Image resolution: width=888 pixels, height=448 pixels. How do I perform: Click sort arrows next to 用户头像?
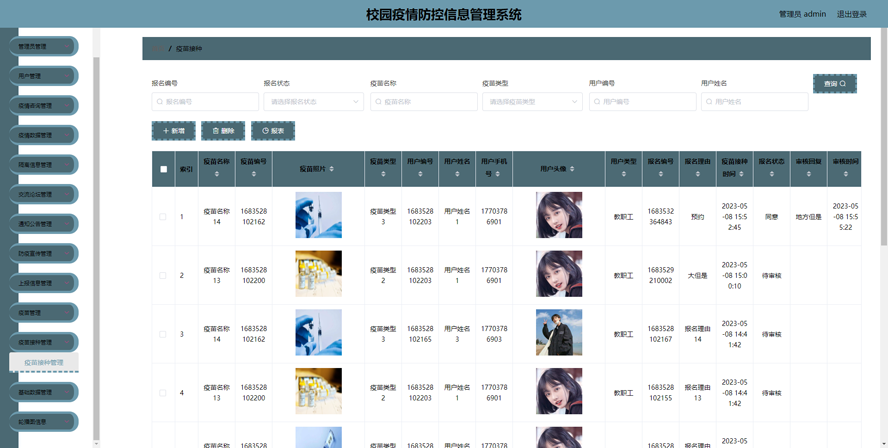(572, 169)
